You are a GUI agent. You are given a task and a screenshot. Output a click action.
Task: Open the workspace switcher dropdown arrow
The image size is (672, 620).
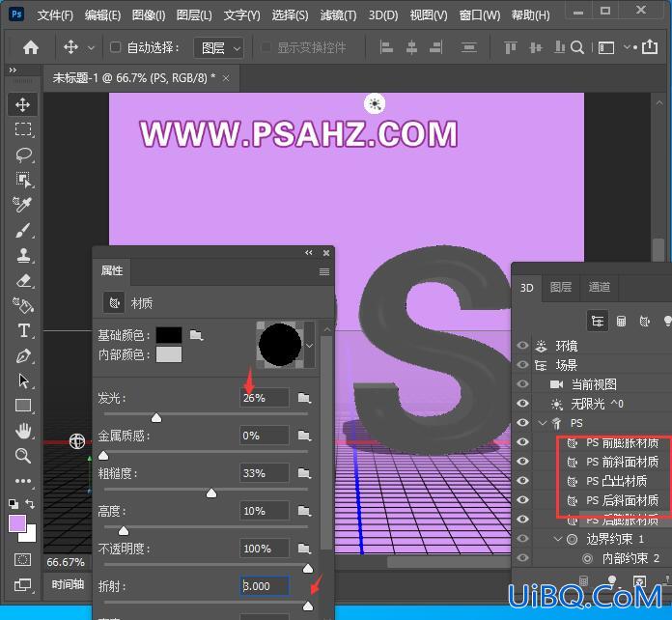627,47
